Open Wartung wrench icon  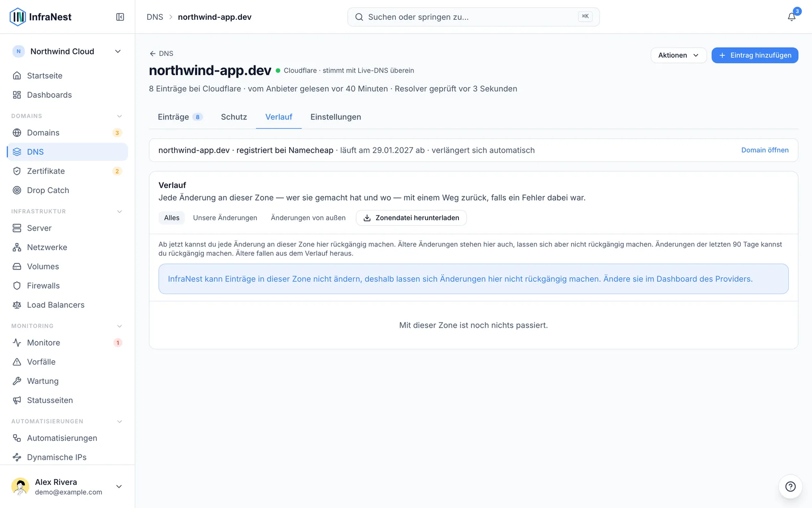click(17, 381)
